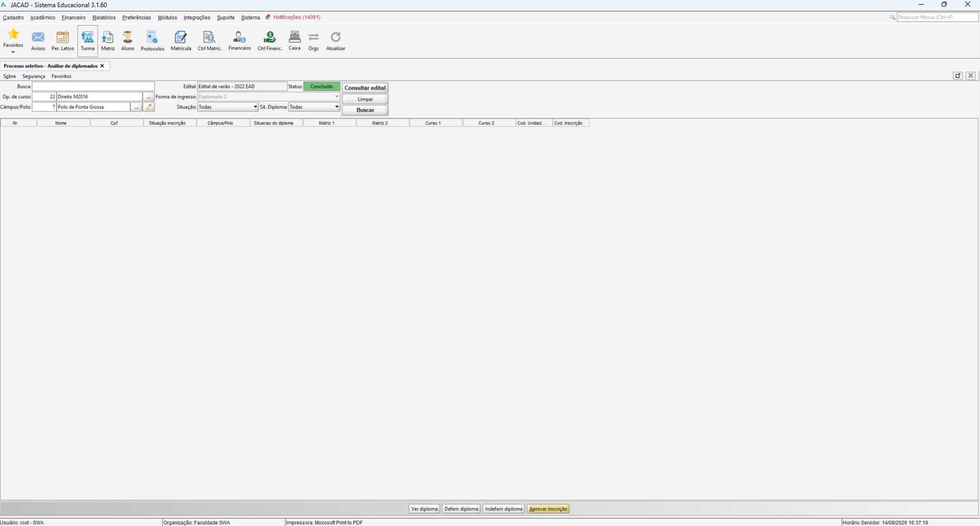Open the Cadastro menu

click(x=13, y=17)
